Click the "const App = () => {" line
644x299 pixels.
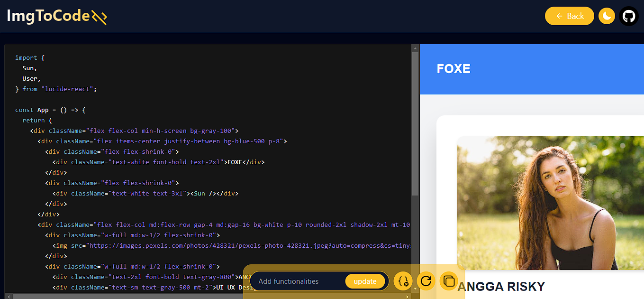50,110
